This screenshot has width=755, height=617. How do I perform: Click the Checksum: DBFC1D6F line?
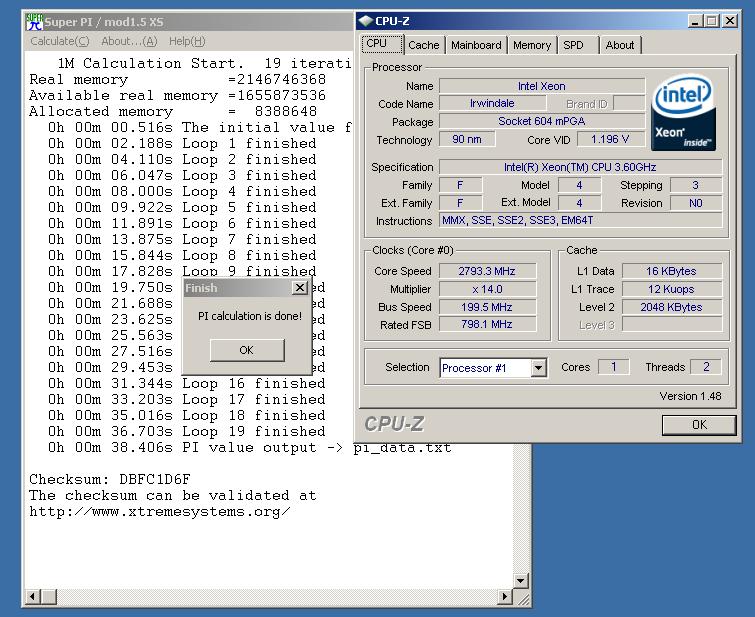(110, 479)
